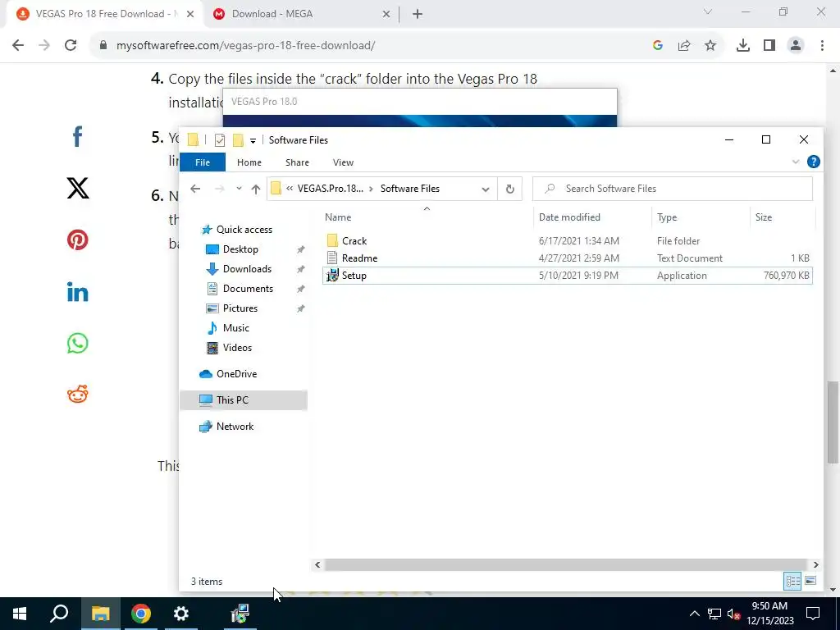Select OneDrive in navigation pane
Image resolution: width=840 pixels, height=630 pixels.
[x=236, y=374]
